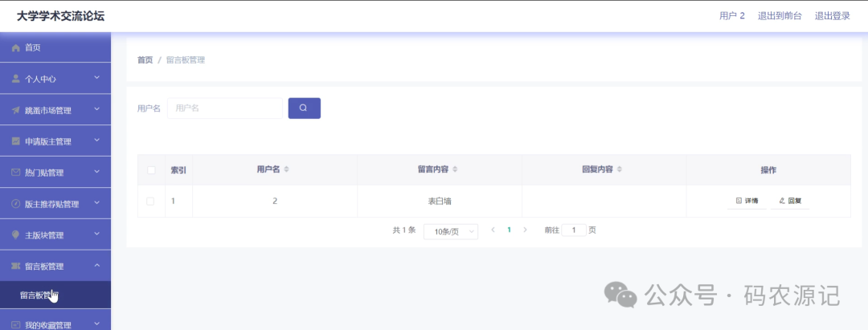Click 首页 in the breadcrumb
Image resolution: width=868 pixels, height=330 pixels.
point(145,59)
